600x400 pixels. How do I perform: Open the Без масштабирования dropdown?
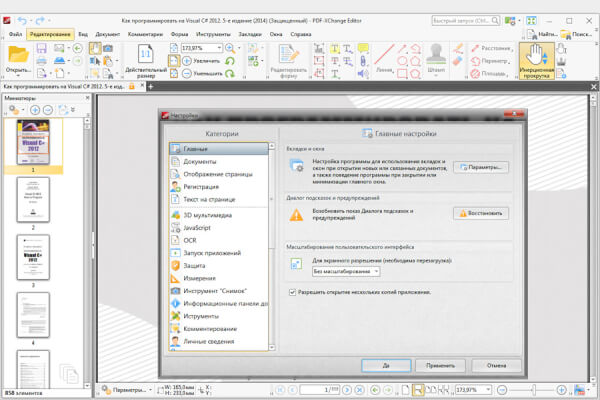[x=346, y=271]
